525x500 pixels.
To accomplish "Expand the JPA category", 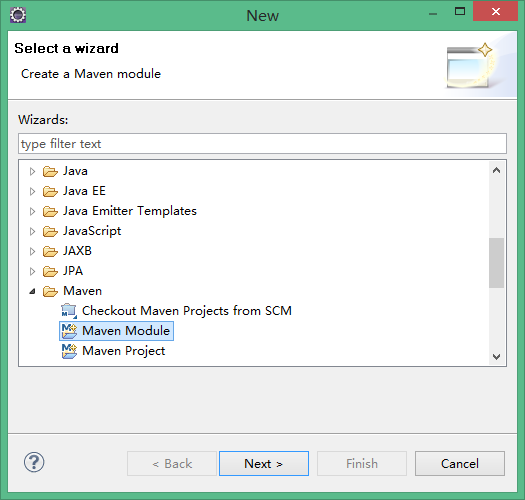I will tap(32, 271).
